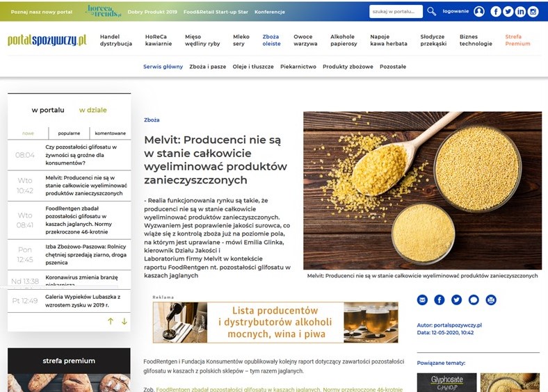This screenshot has height=392, width=548.
Task: Open 'Mleko sery' menu section
Action: point(241,40)
